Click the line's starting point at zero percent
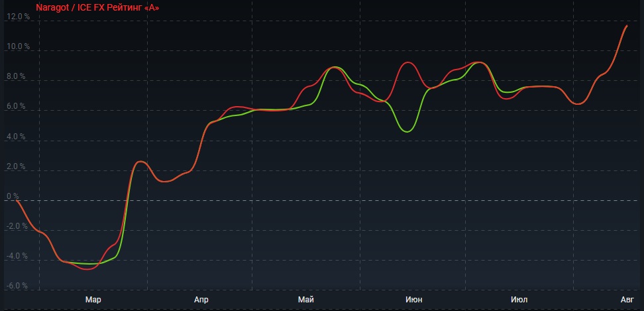 pyautogui.click(x=17, y=200)
